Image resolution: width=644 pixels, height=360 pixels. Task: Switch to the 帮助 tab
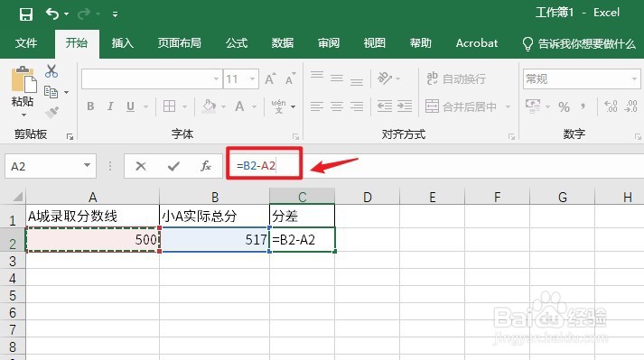point(421,43)
